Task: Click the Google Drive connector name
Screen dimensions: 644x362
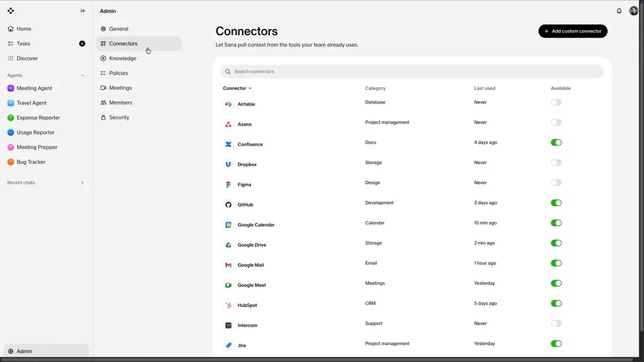Action: (252, 245)
